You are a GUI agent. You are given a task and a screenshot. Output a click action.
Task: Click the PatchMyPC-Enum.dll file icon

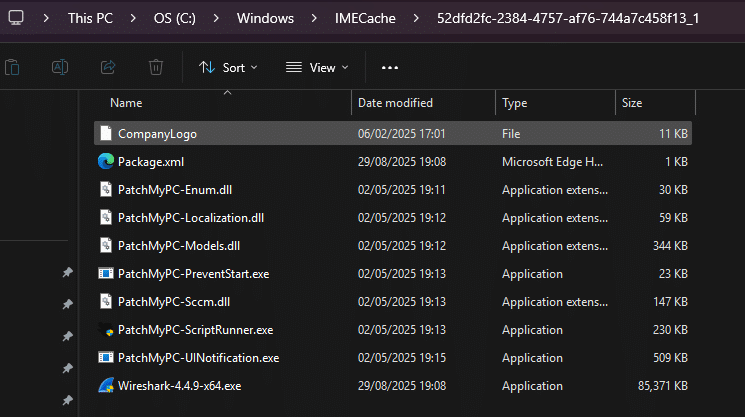[106, 190]
